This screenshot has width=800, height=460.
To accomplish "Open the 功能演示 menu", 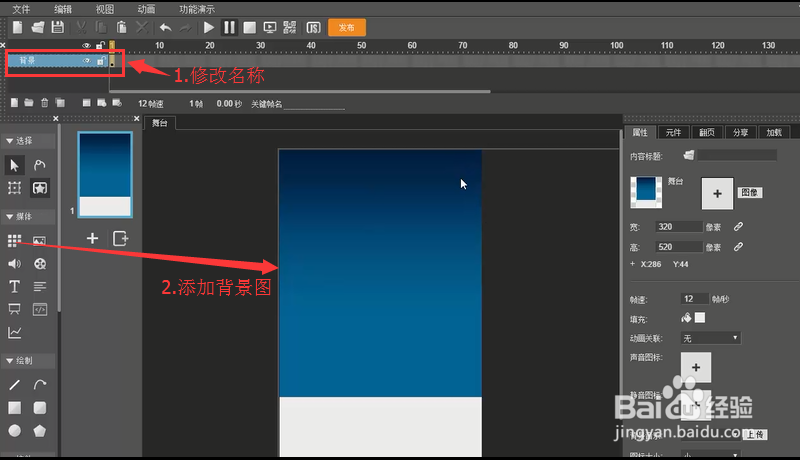I will coord(197,9).
